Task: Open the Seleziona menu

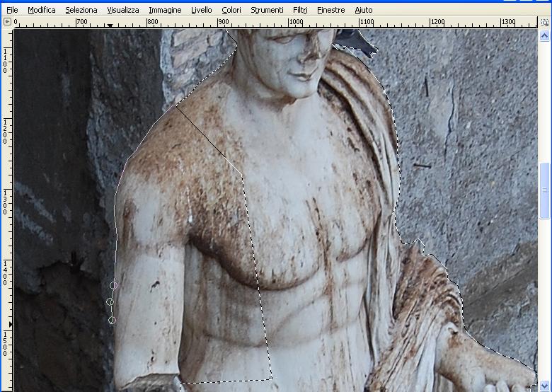Action: coord(81,10)
